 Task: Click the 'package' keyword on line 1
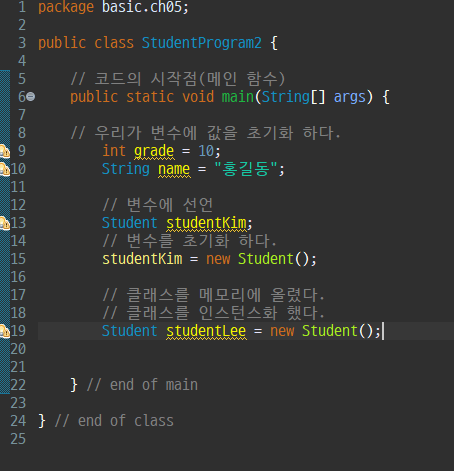coord(66,7)
